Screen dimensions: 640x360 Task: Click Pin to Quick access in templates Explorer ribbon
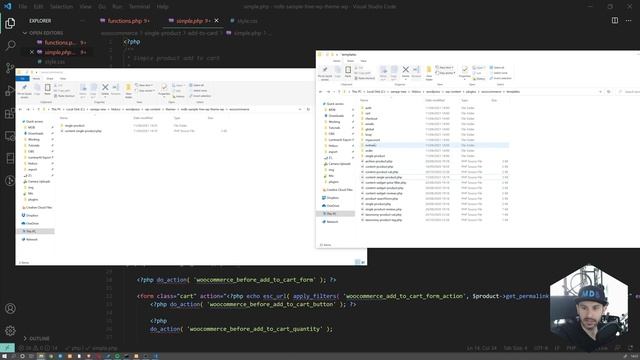click(x=325, y=73)
